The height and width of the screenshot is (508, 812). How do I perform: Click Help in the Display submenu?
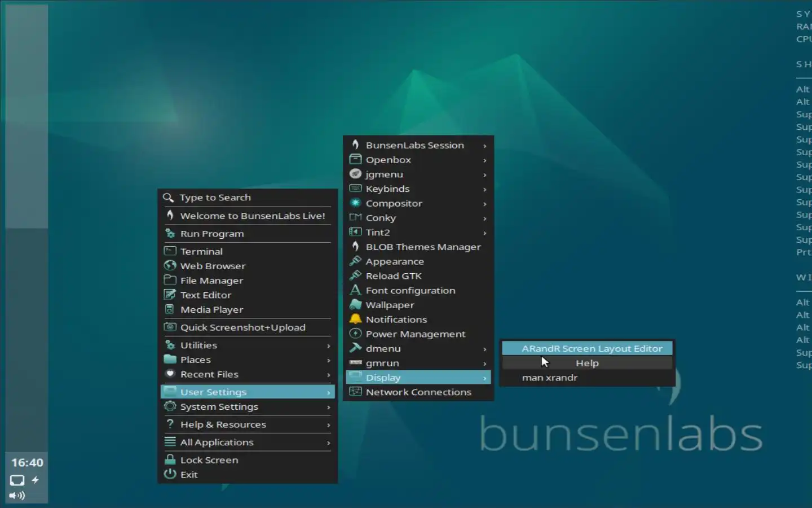coord(587,363)
